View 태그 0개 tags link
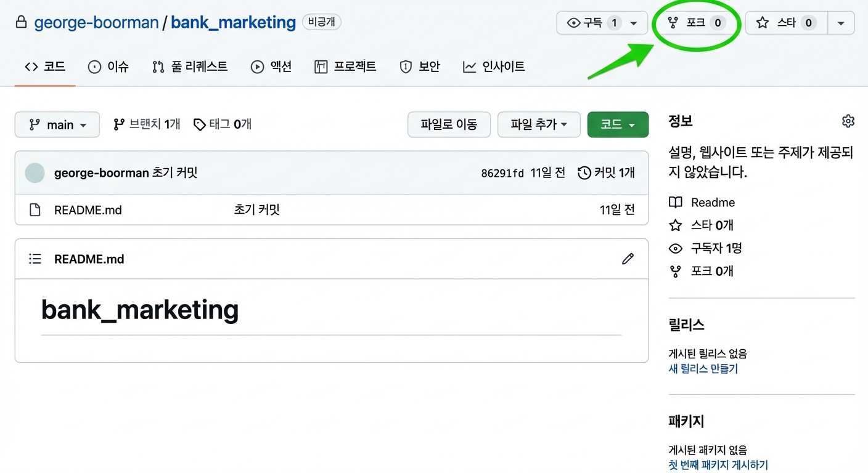 [223, 124]
